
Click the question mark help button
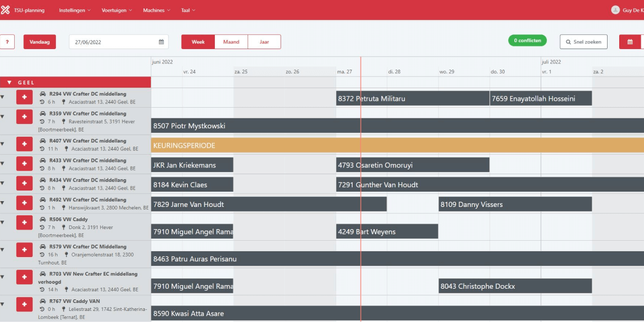point(7,41)
